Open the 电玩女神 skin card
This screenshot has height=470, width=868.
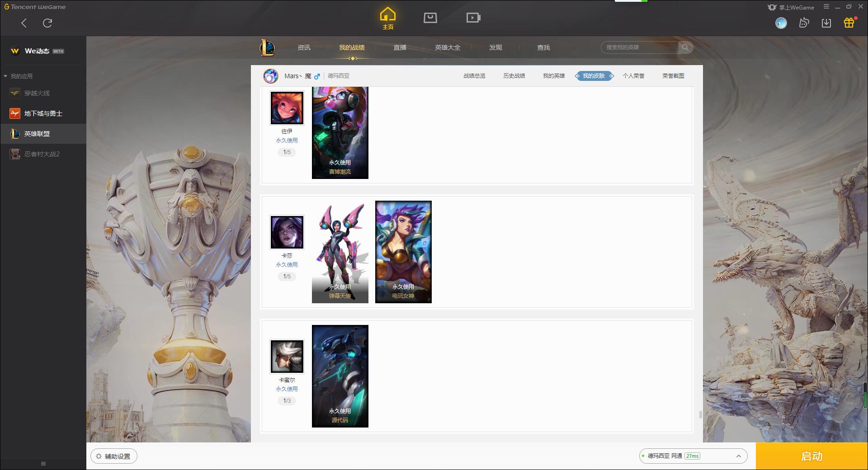pyautogui.click(x=403, y=252)
